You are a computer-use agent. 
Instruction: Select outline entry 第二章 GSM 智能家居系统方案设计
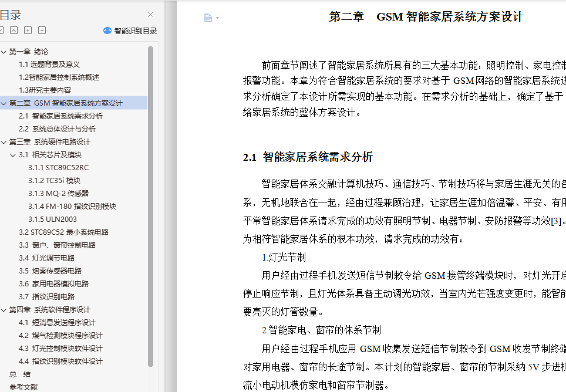66,103
